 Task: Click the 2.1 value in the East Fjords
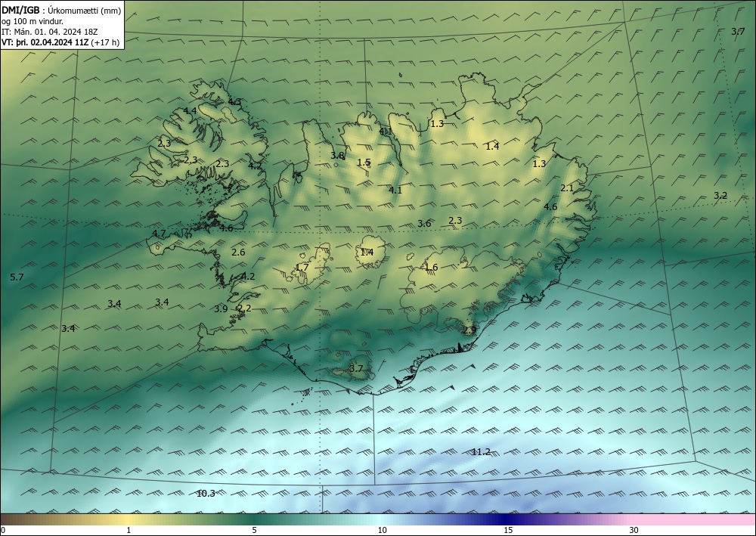[x=567, y=188]
